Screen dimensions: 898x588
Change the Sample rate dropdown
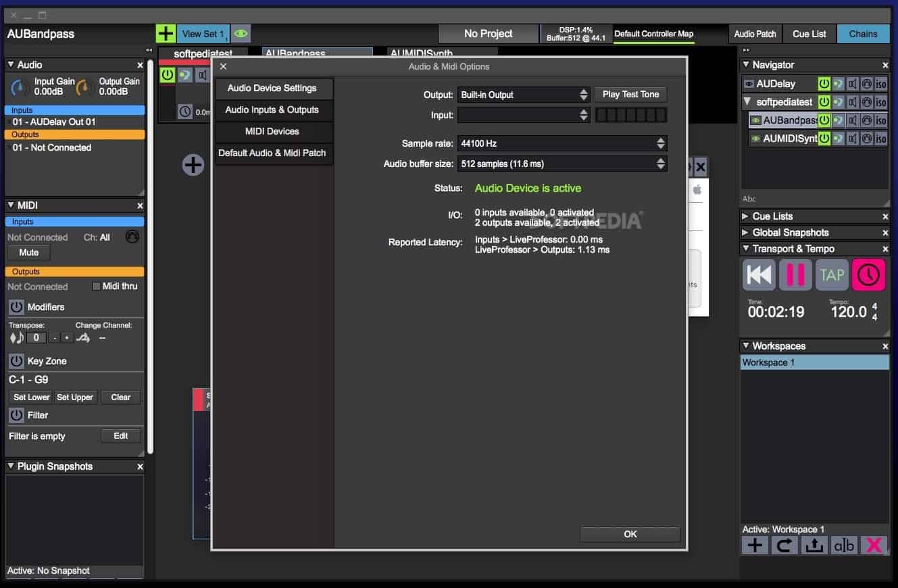pos(562,143)
